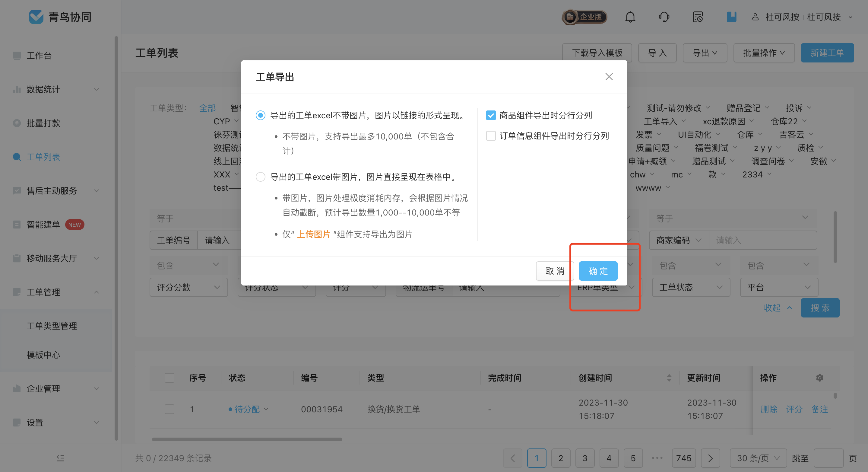
Task: Click the 上传图片 orange link text
Action: pyautogui.click(x=313, y=234)
